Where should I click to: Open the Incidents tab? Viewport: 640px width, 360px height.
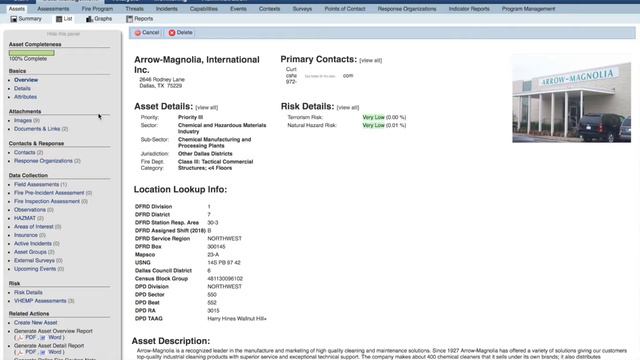pos(167,9)
